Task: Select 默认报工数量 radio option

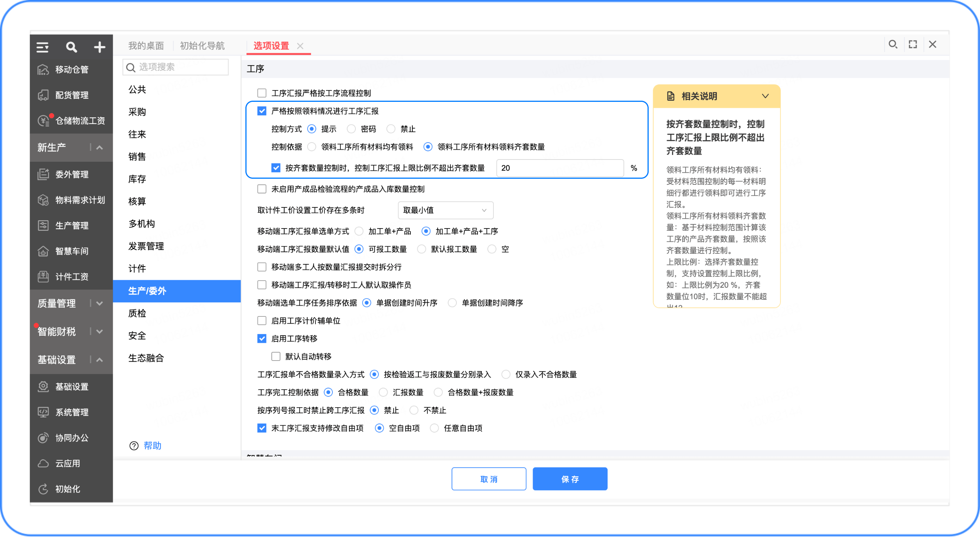Action: coord(421,249)
